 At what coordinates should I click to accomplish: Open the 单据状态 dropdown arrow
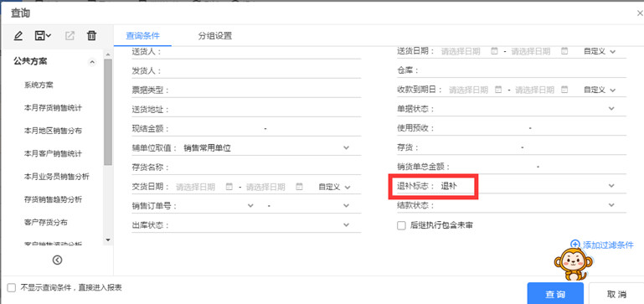tap(611, 109)
